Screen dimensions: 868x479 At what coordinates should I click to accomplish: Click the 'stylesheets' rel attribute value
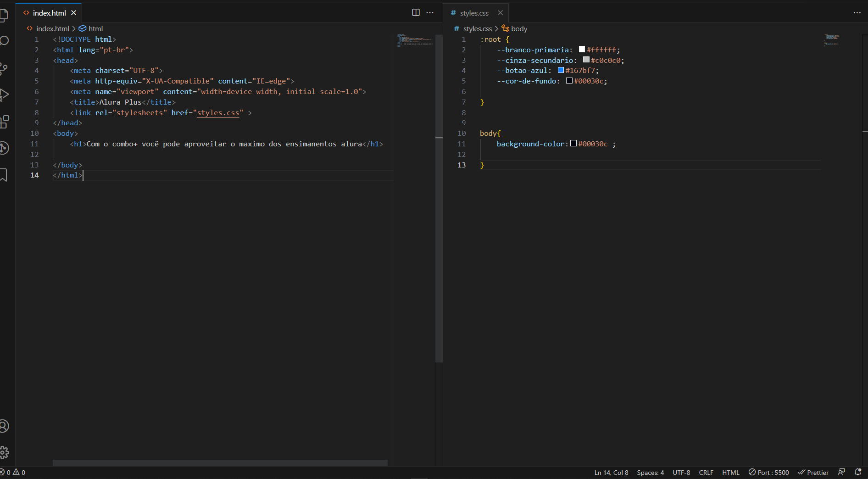point(139,113)
